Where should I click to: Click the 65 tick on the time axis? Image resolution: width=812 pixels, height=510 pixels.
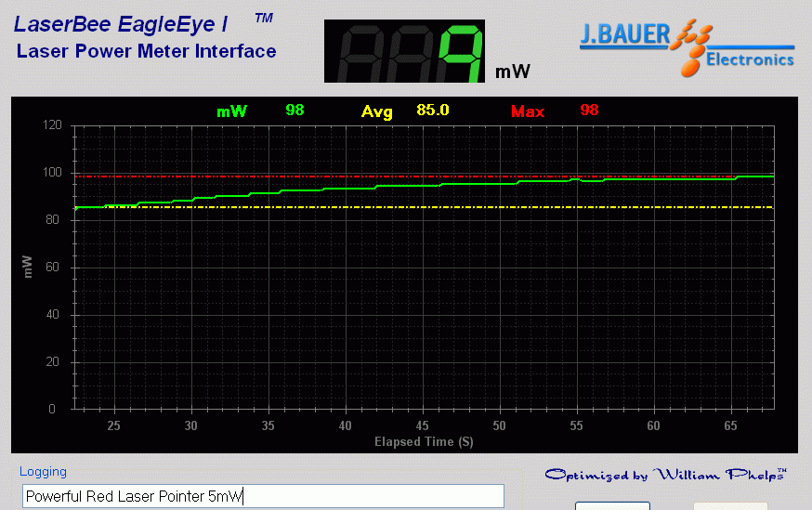coord(730,425)
